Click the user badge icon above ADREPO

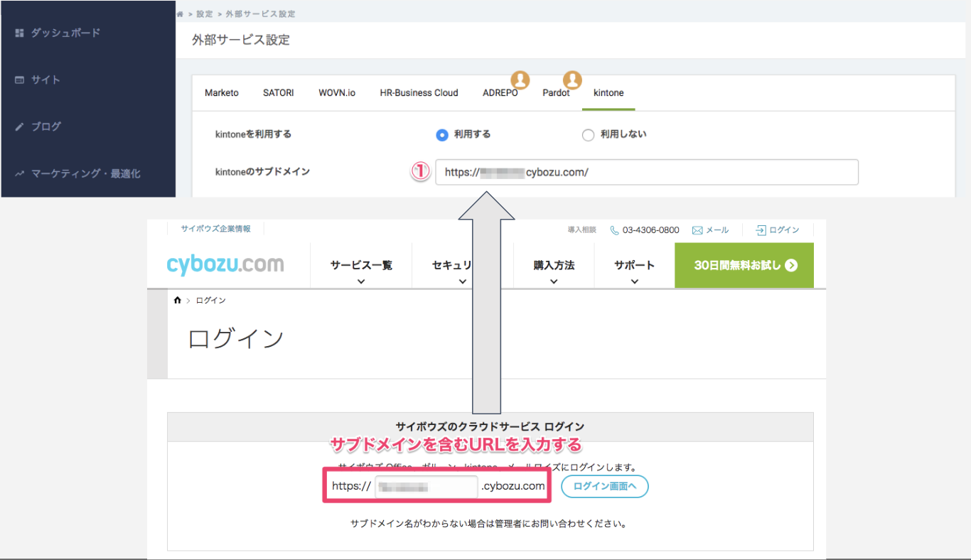[x=520, y=80]
